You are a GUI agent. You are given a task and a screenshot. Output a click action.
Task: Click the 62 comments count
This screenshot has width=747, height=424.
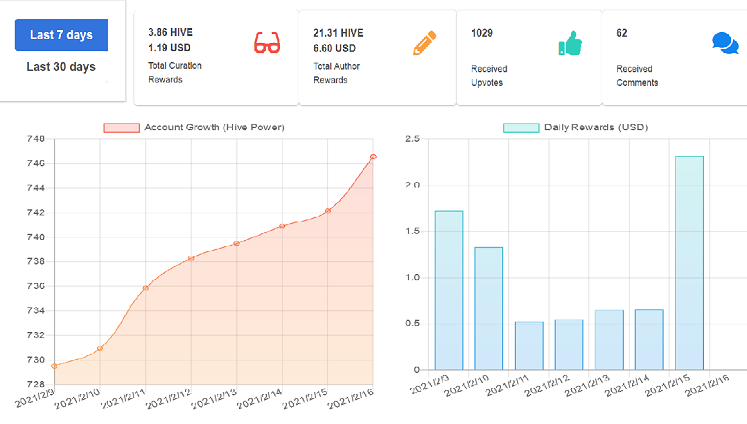[622, 33]
